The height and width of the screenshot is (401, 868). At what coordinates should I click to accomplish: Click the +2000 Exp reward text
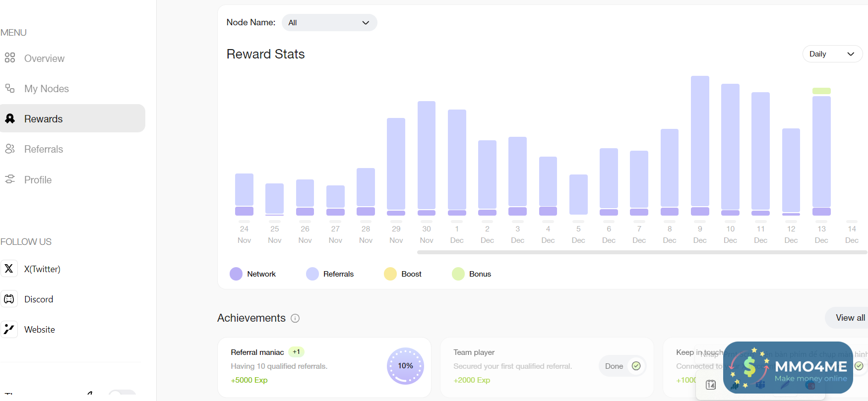472,380
